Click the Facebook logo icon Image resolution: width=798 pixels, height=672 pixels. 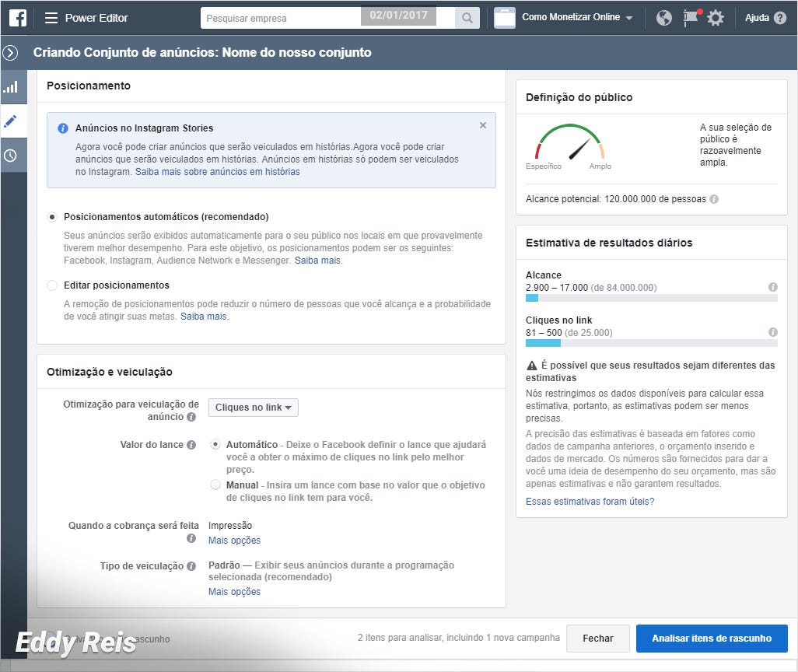click(18, 18)
